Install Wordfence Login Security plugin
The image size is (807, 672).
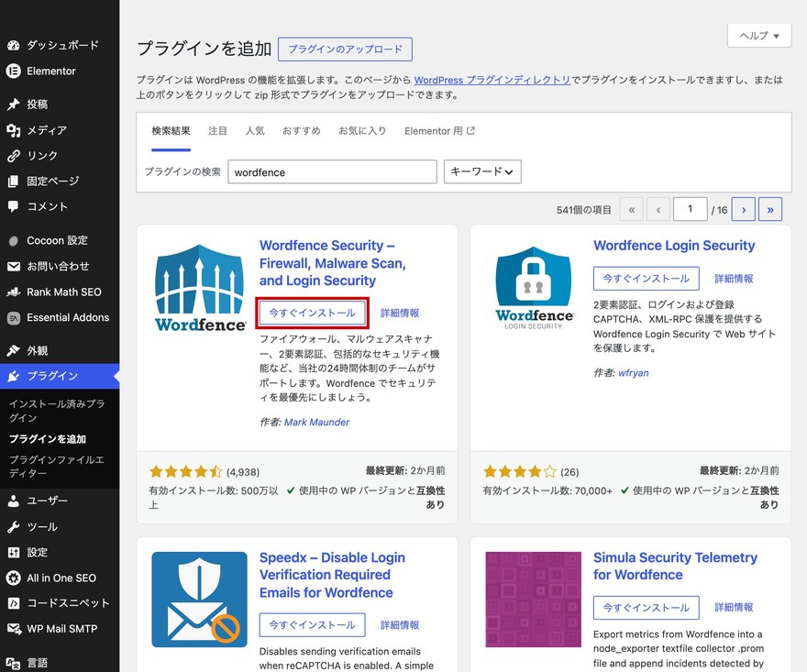coord(647,279)
